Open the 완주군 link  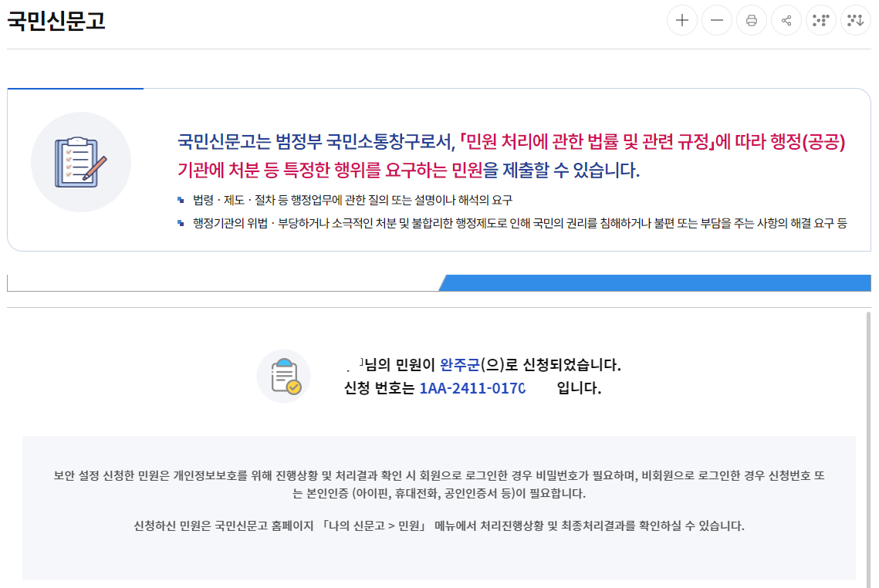click(x=460, y=365)
